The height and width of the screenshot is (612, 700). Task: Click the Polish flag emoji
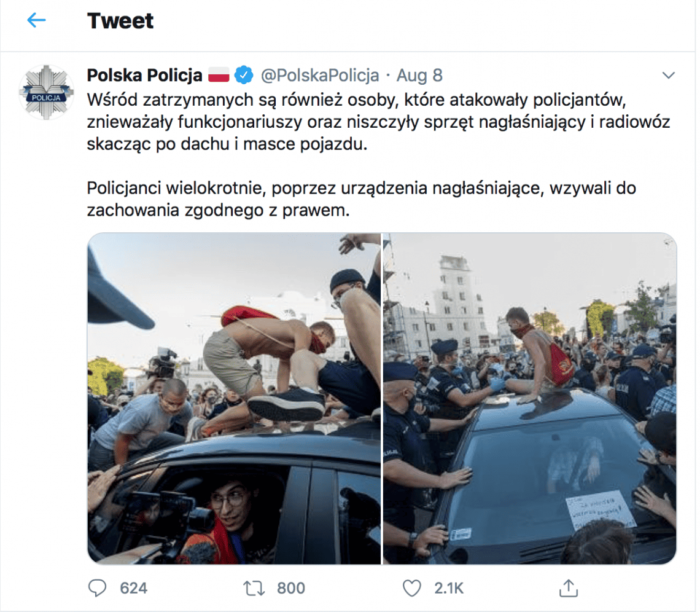point(219,75)
